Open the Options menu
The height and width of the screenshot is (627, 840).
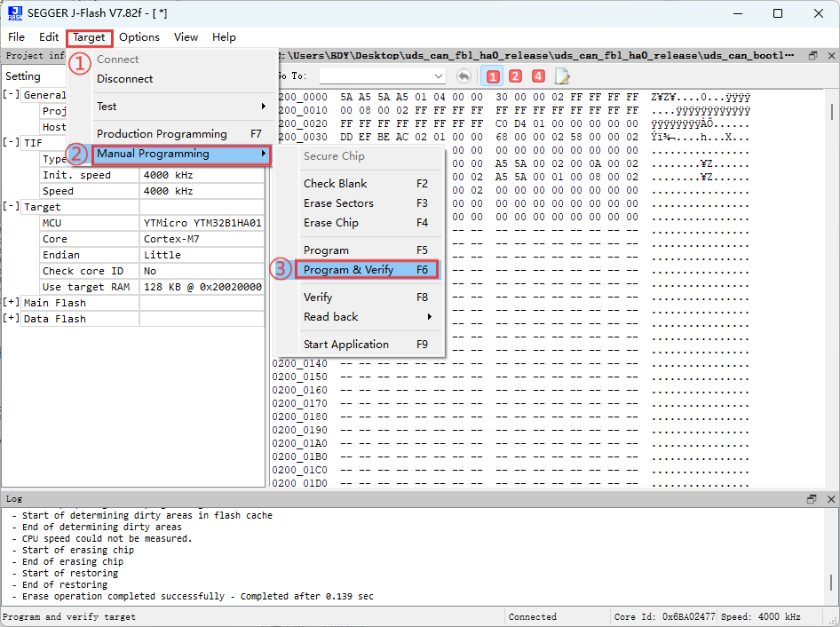coord(139,37)
